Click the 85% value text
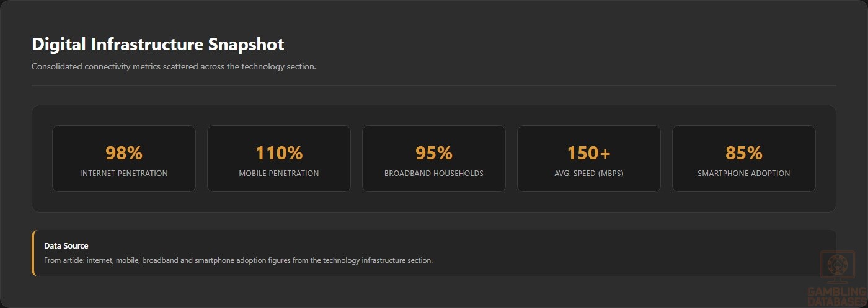868x308 pixels. point(744,152)
